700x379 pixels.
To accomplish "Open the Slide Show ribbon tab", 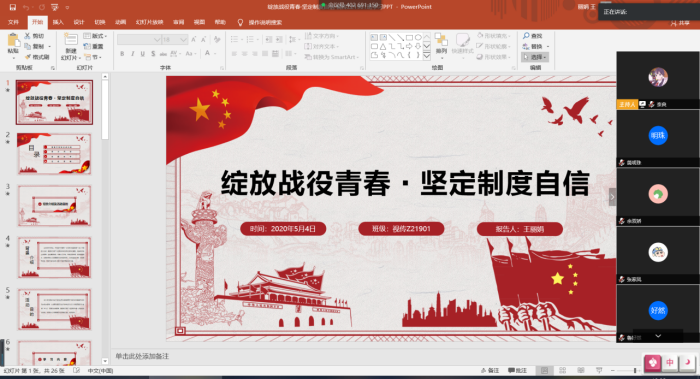I will click(x=149, y=22).
